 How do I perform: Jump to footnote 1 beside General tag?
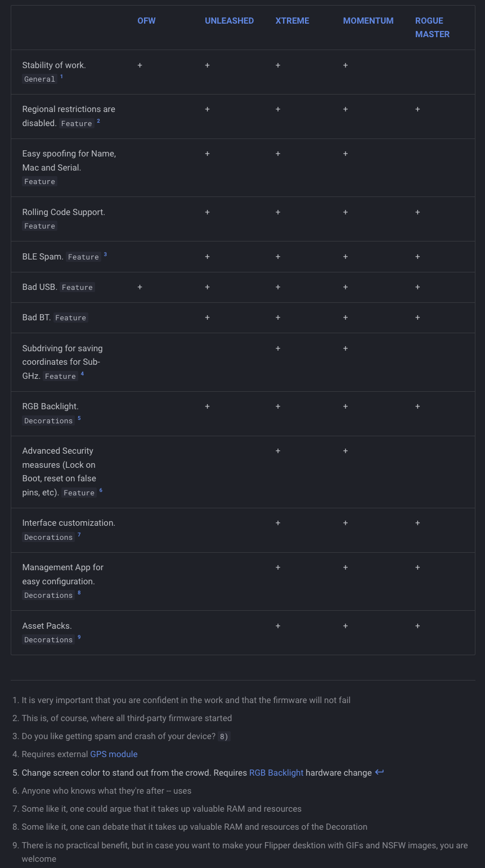61,77
